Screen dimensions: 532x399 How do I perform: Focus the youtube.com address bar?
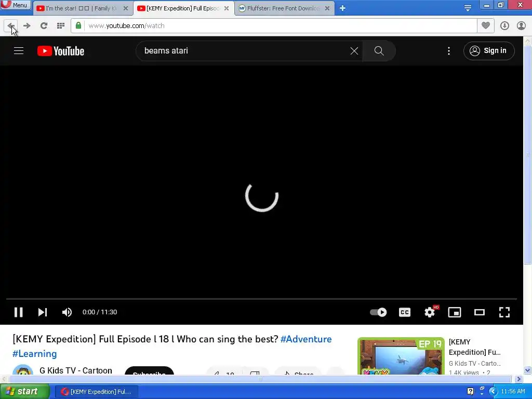click(274, 26)
